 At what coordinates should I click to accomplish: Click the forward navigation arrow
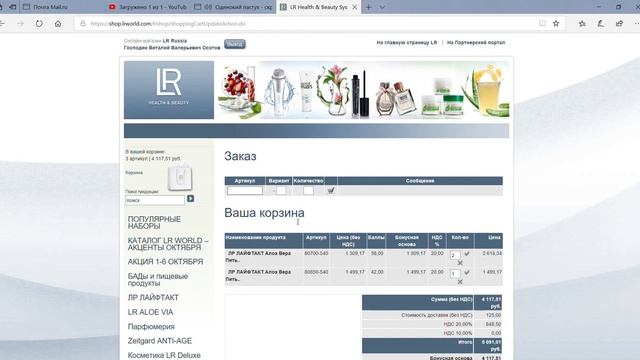pyautogui.click(x=20, y=24)
